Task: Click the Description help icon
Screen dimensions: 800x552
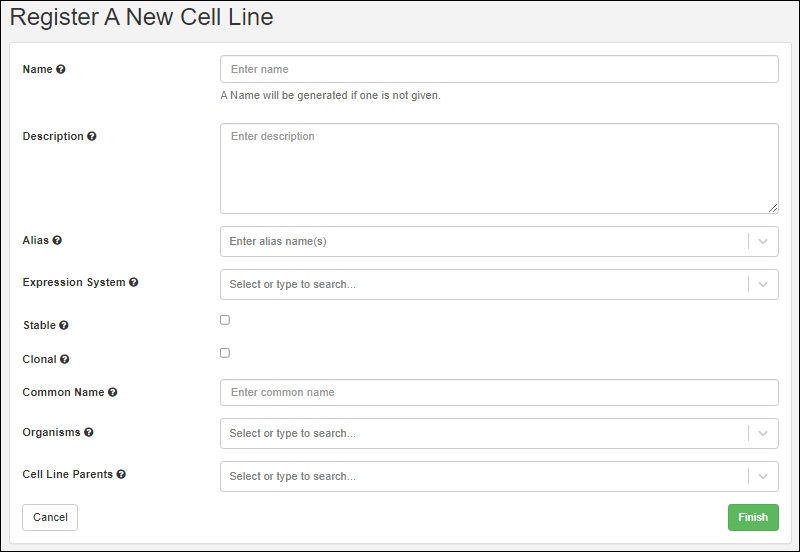Action: pyautogui.click(x=92, y=136)
